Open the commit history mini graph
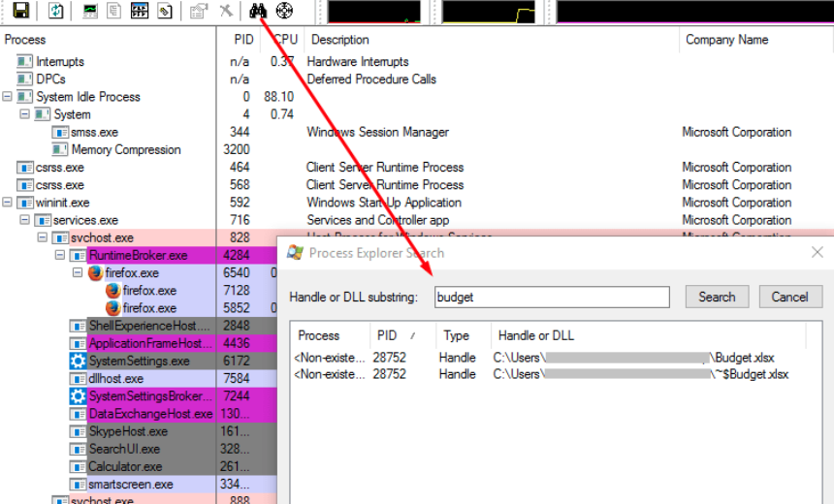The image size is (834, 504). pos(489,12)
